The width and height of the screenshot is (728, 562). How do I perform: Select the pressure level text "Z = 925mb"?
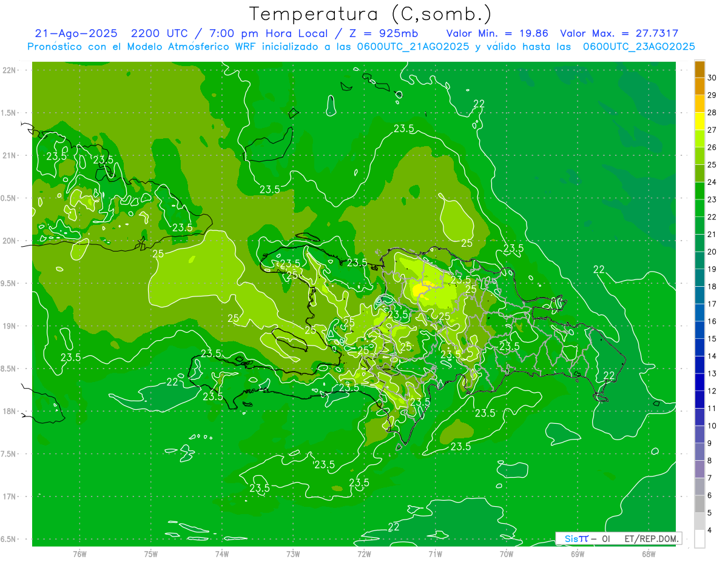pos(381,34)
